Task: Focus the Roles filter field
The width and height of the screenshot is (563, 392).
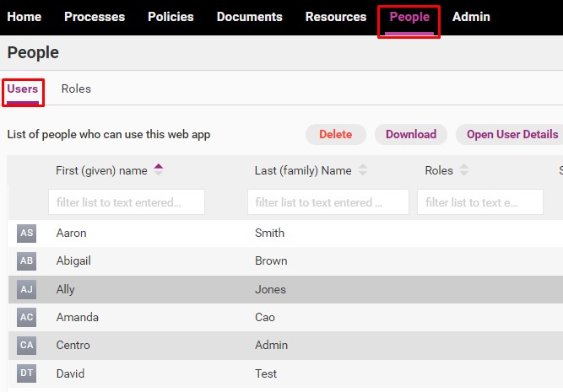Action: pyautogui.click(x=480, y=202)
